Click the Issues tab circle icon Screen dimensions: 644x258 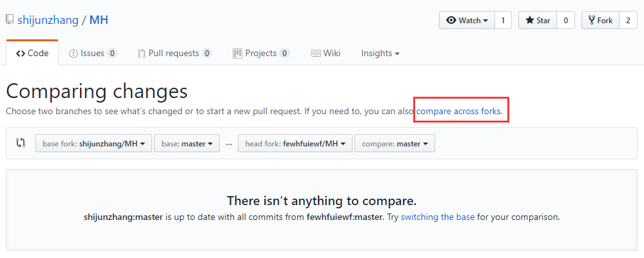click(73, 54)
